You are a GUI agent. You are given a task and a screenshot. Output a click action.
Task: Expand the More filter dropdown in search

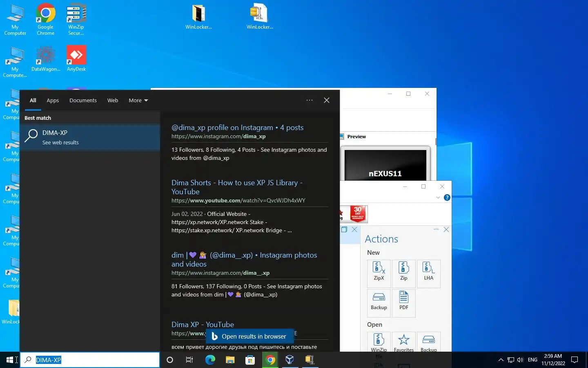(x=138, y=100)
